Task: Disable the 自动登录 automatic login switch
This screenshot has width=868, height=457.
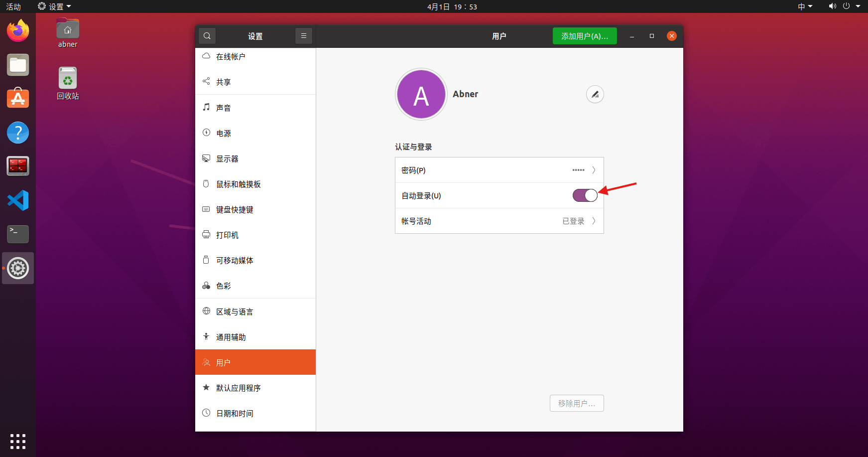Action: [585, 195]
